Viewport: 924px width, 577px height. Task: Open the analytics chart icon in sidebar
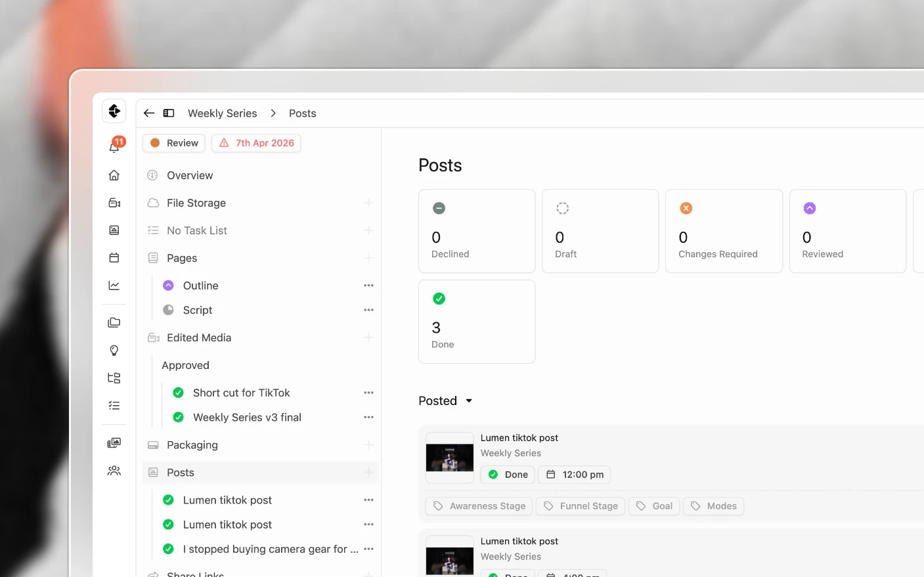[x=114, y=286]
